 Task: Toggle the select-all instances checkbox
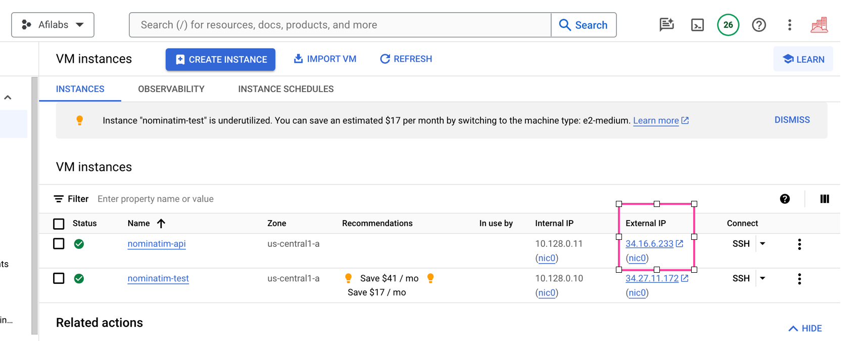[x=59, y=224]
